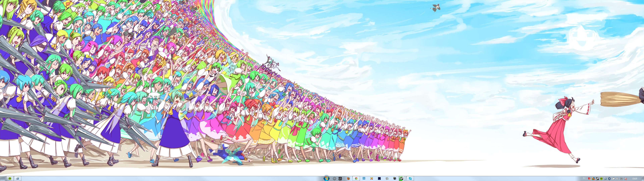644x181 pixels.
Task: Click the 13:23 system clock
Action: pos(635,178)
